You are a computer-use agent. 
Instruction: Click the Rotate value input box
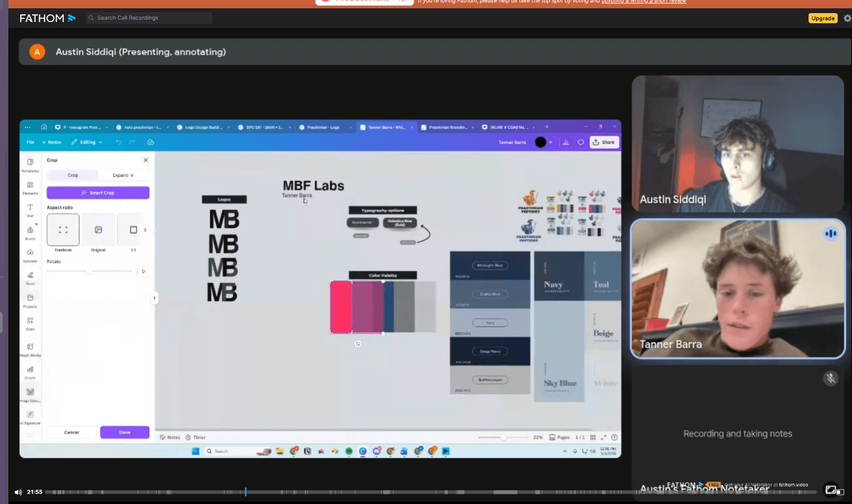[143, 271]
